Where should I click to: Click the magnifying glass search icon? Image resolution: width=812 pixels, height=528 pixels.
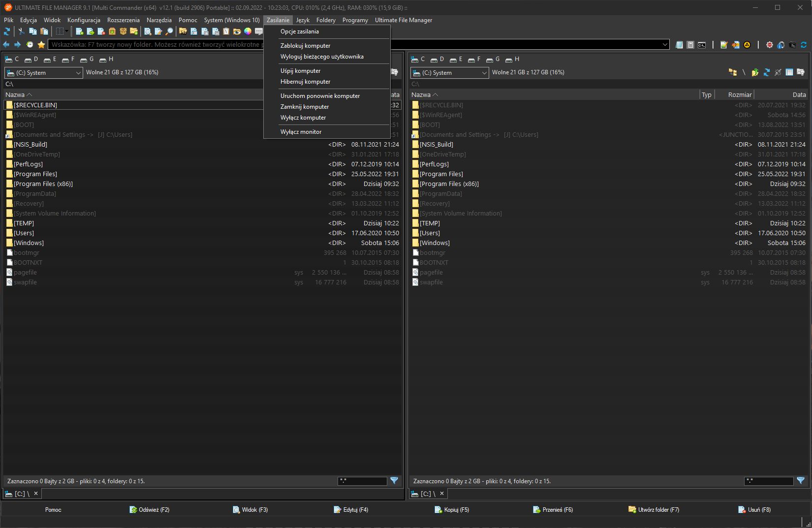click(x=169, y=31)
